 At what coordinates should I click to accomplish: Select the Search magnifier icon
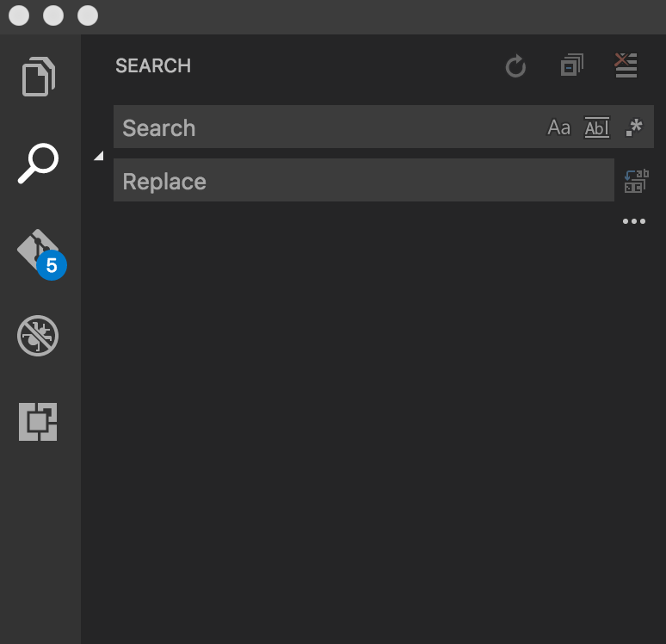(x=38, y=164)
